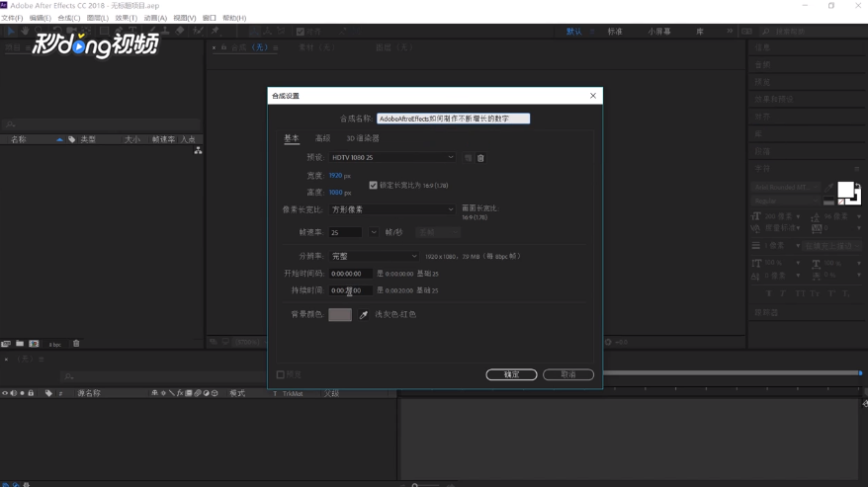Open the pixel aspect ratio dropdown
This screenshot has height=487, width=868.
391,209
